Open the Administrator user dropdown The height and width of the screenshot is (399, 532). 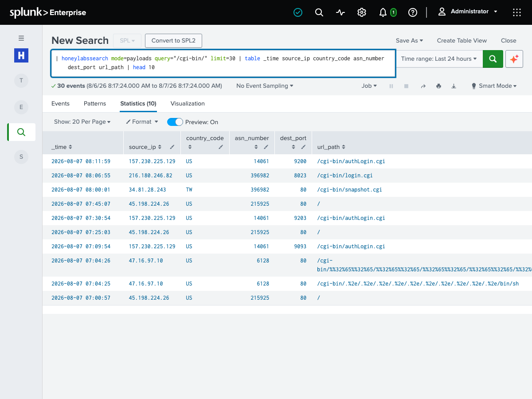[x=468, y=12]
